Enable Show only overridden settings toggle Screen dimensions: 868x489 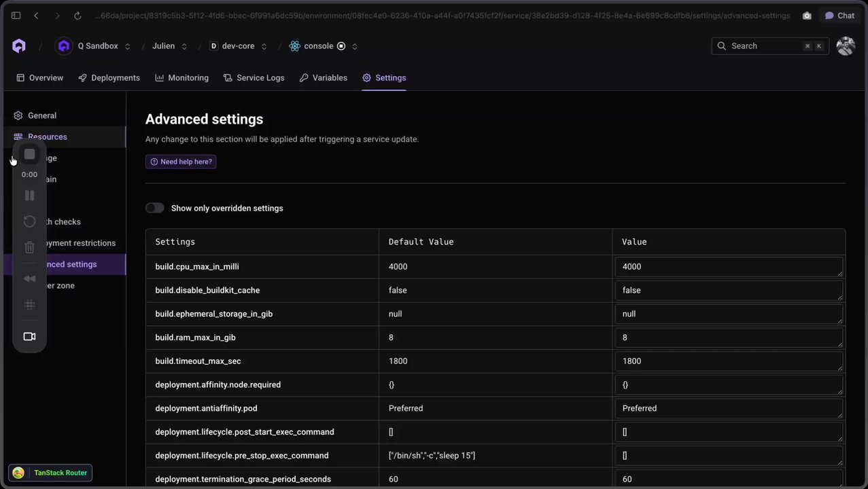coord(155,208)
